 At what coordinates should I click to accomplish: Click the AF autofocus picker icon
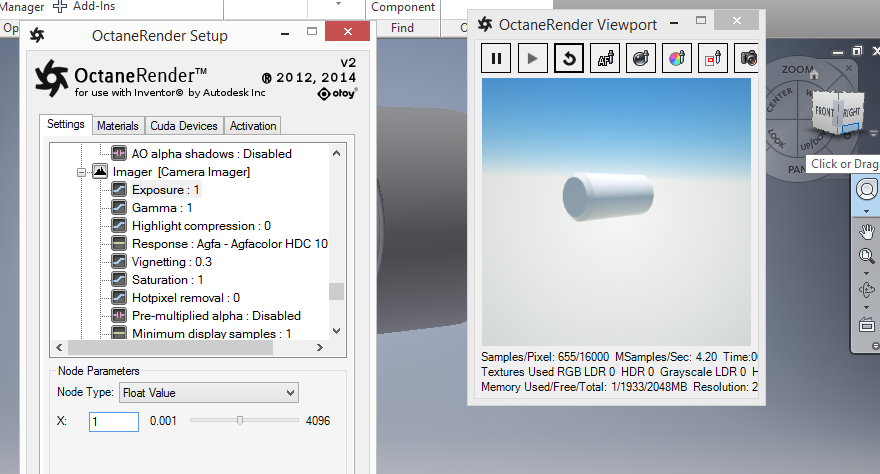605,58
